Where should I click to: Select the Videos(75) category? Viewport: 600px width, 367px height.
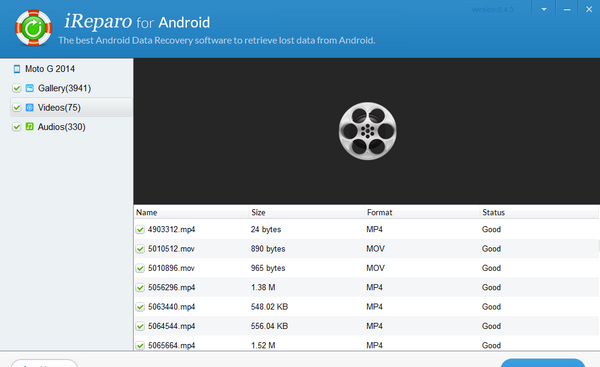tap(59, 108)
